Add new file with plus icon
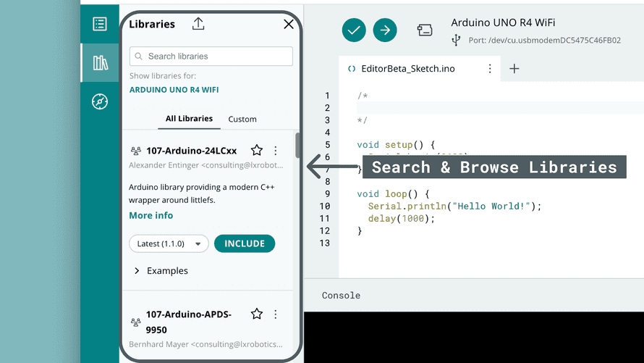Viewport: 644px width, 363px height. point(514,69)
